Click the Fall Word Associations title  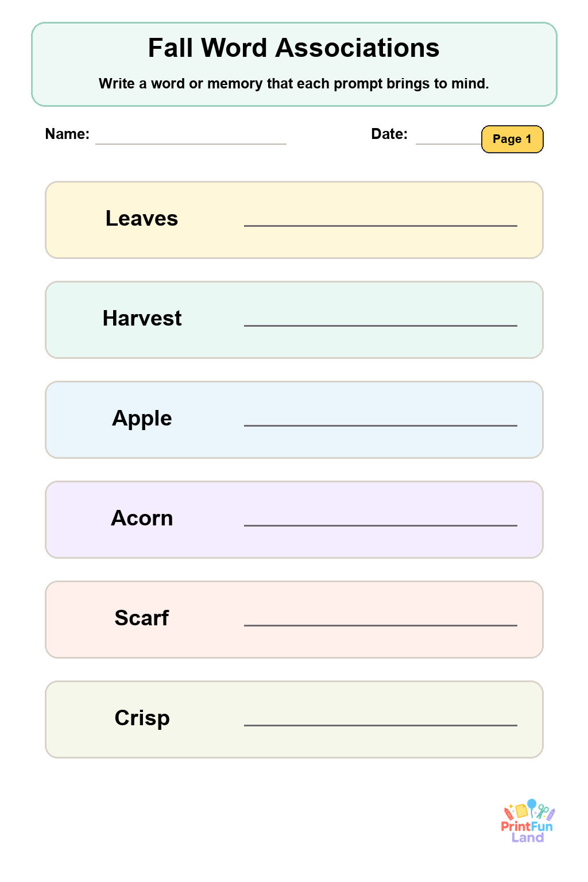click(x=294, y=48)
